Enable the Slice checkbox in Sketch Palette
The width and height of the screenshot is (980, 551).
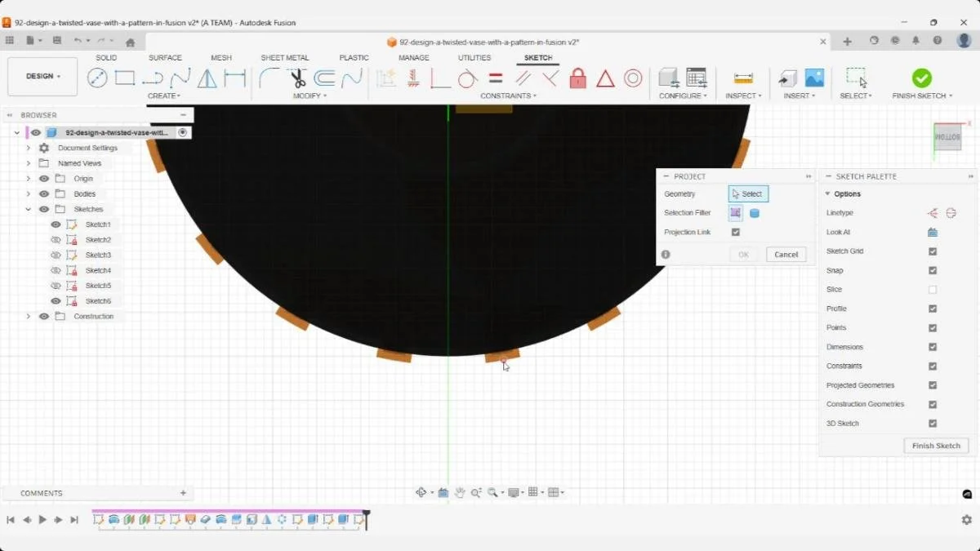pos(933,289)
